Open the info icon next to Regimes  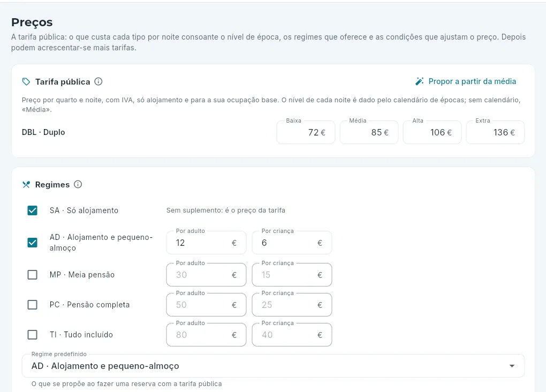point(78,184)
